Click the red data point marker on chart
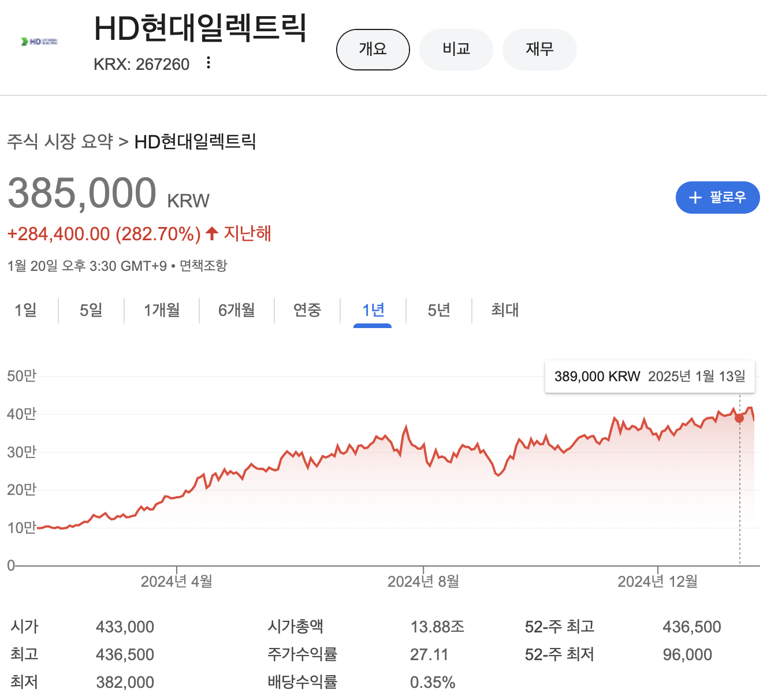The height and width of the screenshot is (700, 767). point(739,418)
